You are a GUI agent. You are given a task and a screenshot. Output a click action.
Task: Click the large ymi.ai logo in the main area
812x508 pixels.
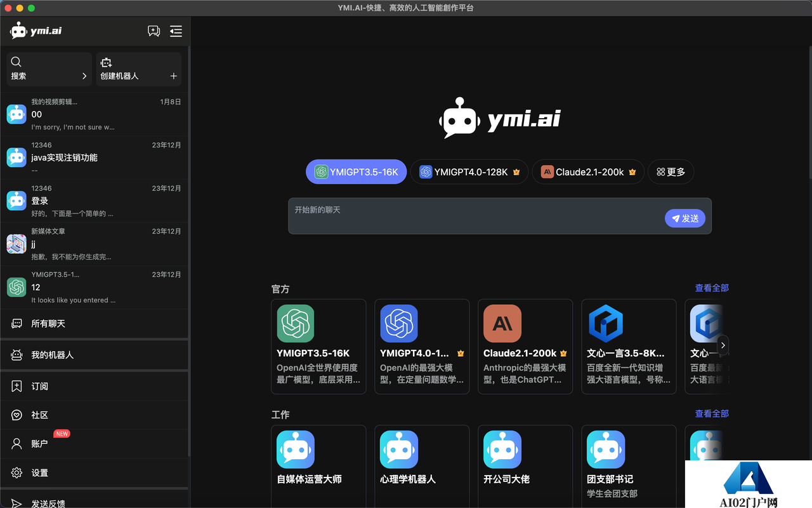click(x=500, y=118)
